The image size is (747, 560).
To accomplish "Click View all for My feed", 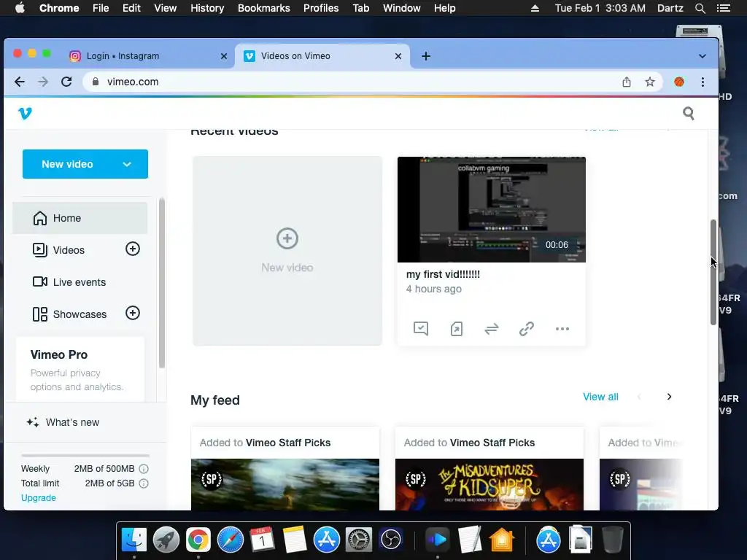I will pos(601,397).
